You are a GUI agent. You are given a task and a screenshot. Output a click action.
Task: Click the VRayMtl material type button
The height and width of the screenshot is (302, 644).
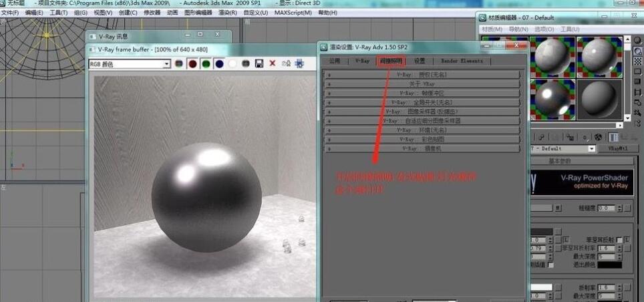click(618, 149)
